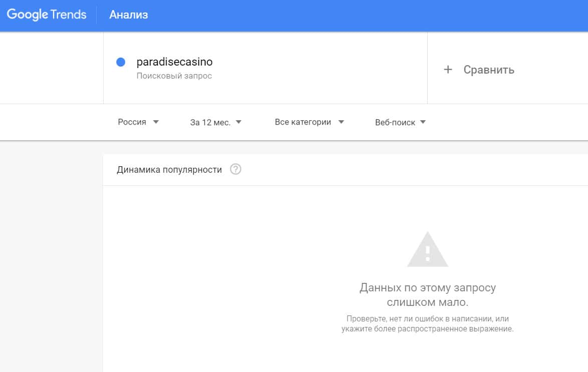Click the Google Trends logo

point(47,15)
